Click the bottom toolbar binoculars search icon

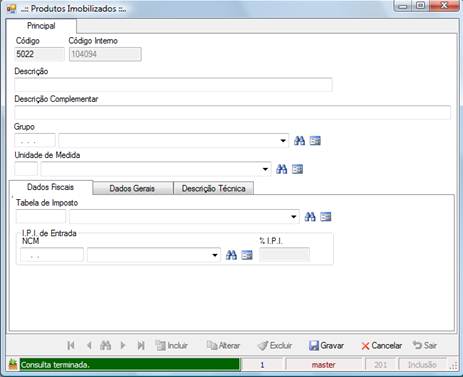[106, 345]
